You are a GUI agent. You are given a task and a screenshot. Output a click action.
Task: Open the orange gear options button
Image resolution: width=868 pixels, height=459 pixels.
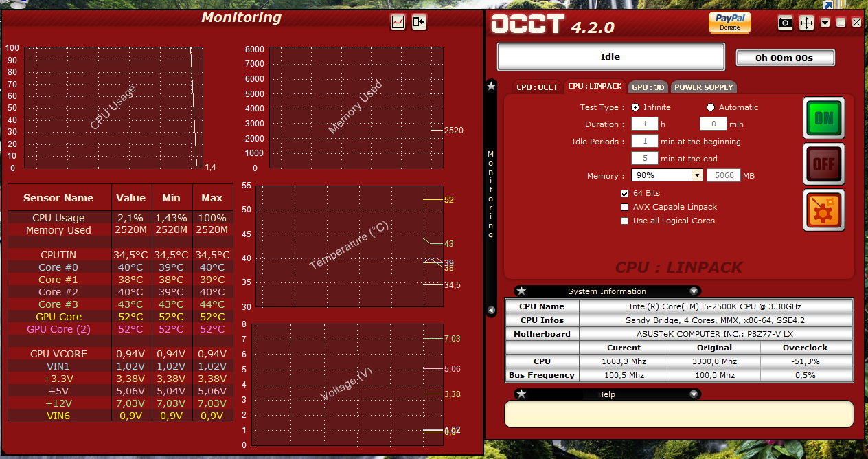(x=824, y=210)
